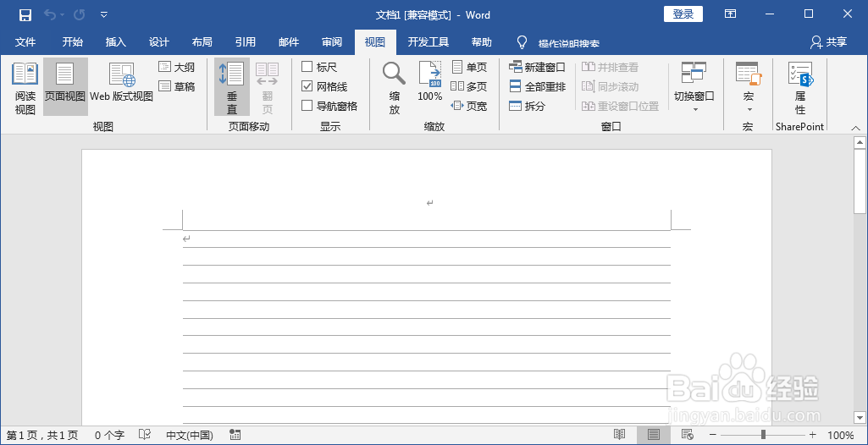Open the 文件 File tab

pyautogui.click(x=25, y=42)
